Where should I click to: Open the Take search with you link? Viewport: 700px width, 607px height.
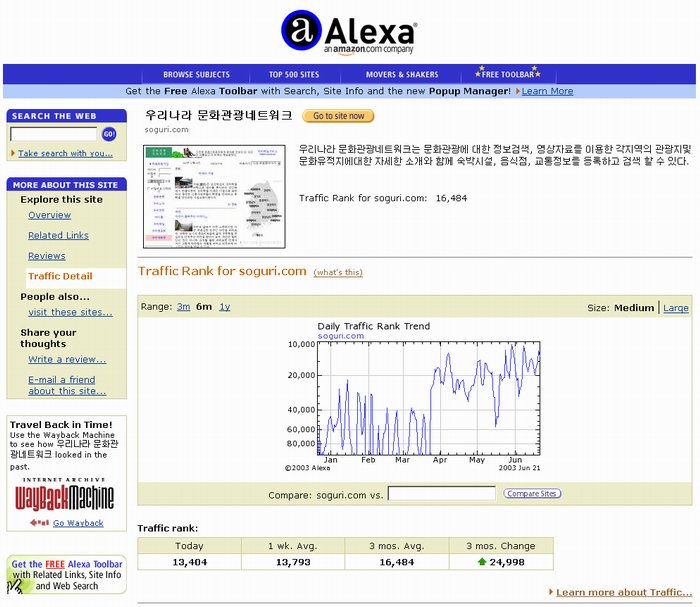pos(65,153)
